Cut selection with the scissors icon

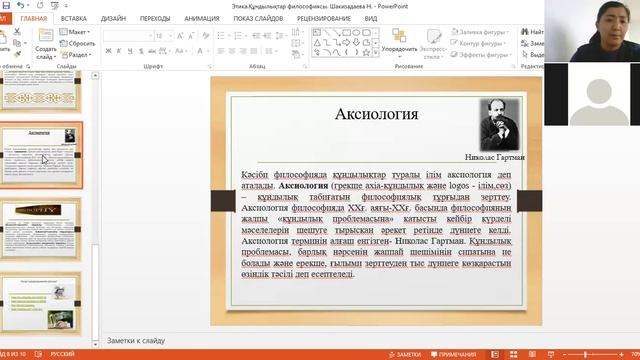coord(17,31)
